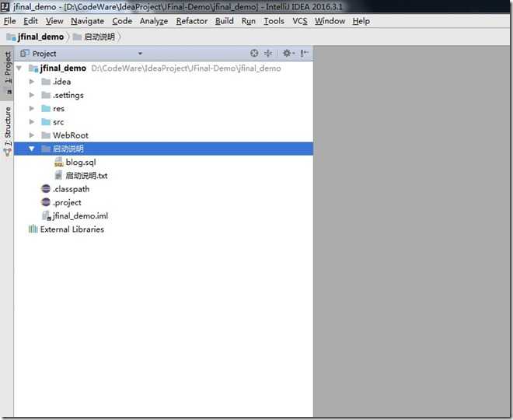This screenshot has height=420, width=513.
Task: Click the empty editor area
Action: [x=411, y=229]
